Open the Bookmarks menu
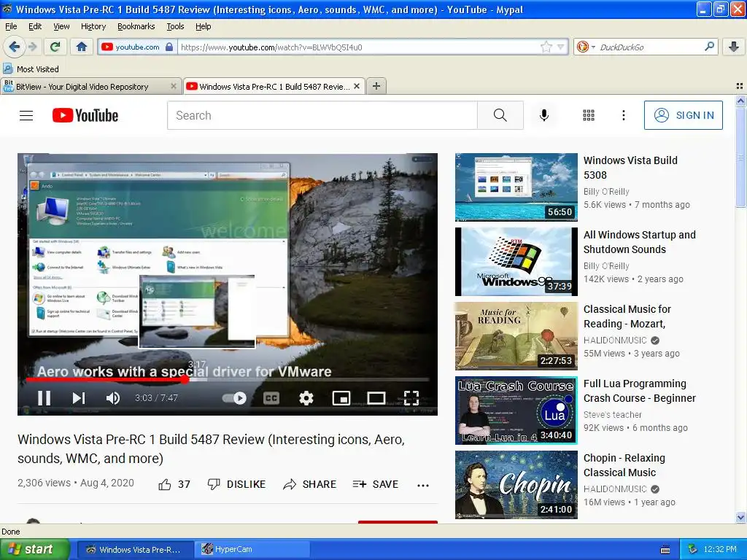This screenshot has height=560, width=747. click(x=136, y=26)
